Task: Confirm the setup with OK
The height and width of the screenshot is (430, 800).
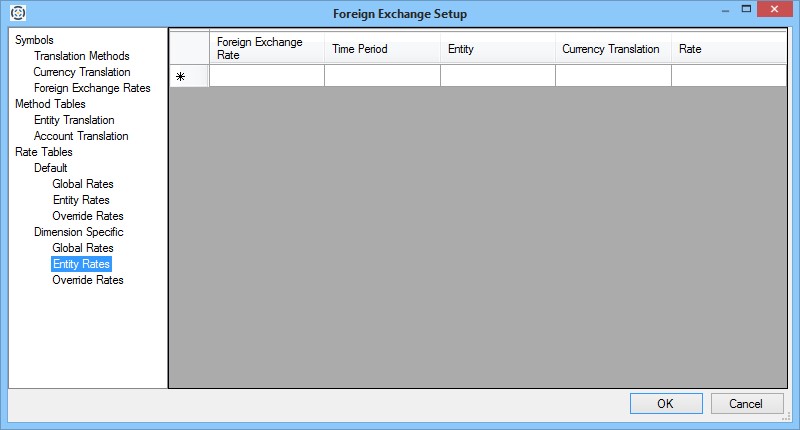Action: (666, 404)
